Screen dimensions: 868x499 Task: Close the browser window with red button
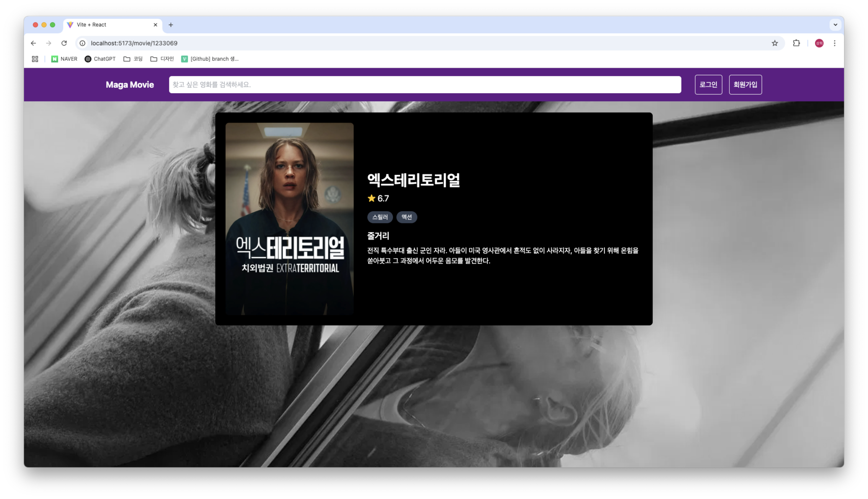(35, 25)
